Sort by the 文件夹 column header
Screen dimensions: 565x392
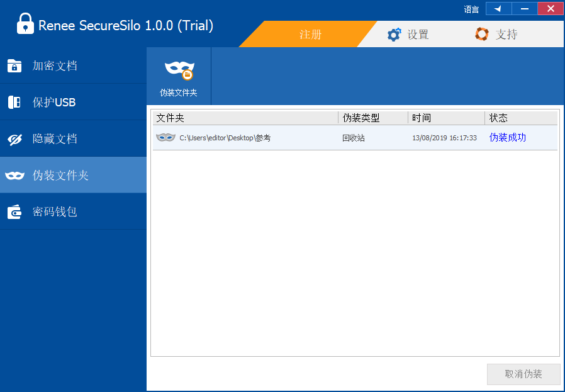(x=245, y=118)
